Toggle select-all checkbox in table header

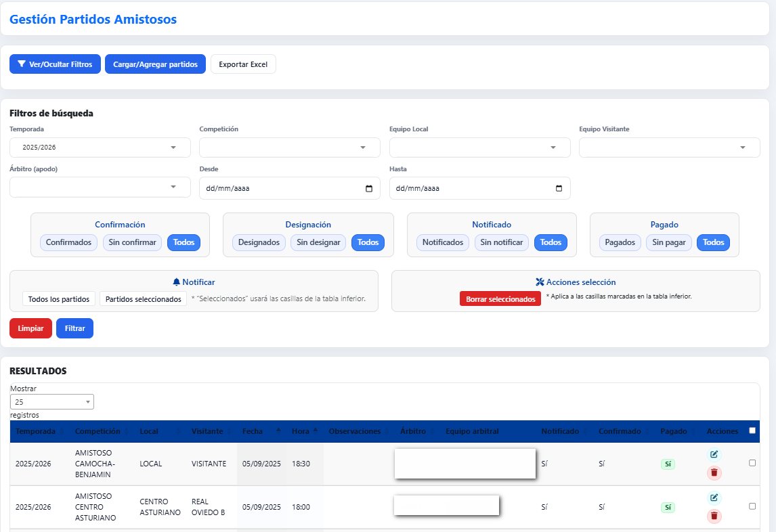[752, 430]
